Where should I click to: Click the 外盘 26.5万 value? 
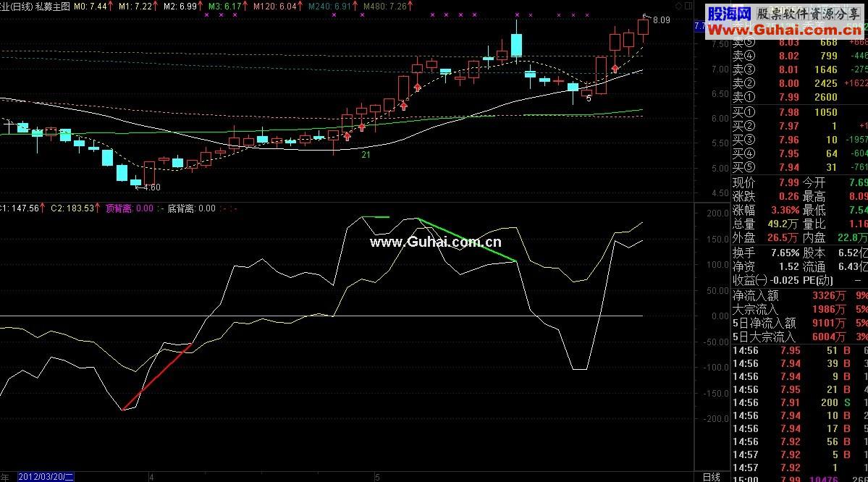[783, 238]
